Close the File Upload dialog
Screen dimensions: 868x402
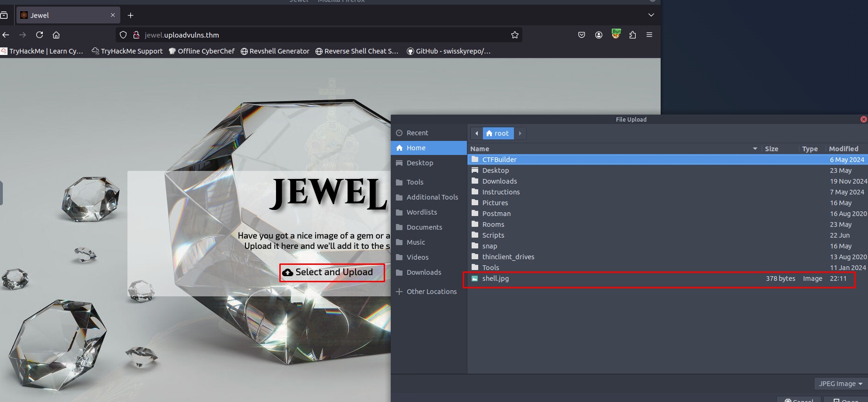point(863,119)
